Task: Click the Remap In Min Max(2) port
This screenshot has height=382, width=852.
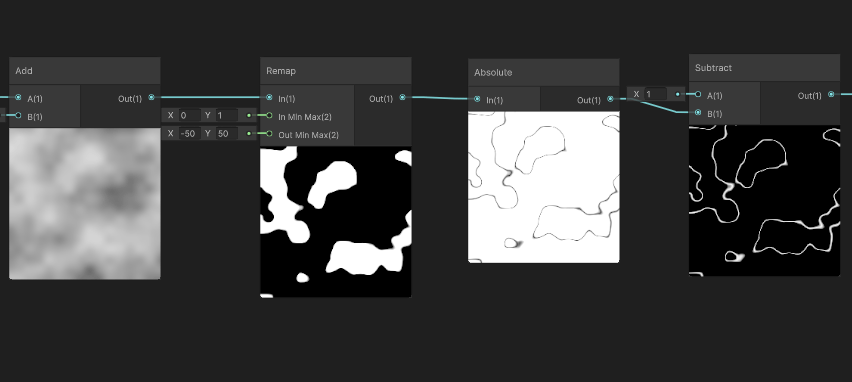Action: click(270, 116)
